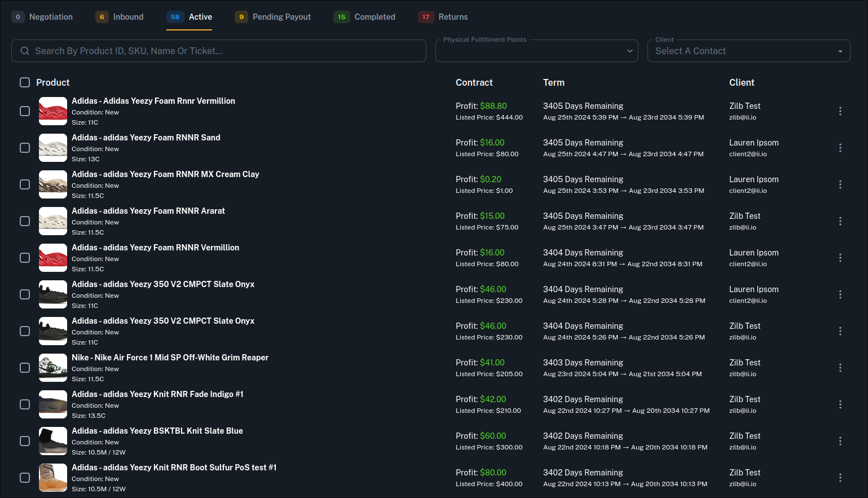Check the Knit RNR Boot Sulfur checkbox
Viewport: 868px width, 498px height.
coord(25,478)
